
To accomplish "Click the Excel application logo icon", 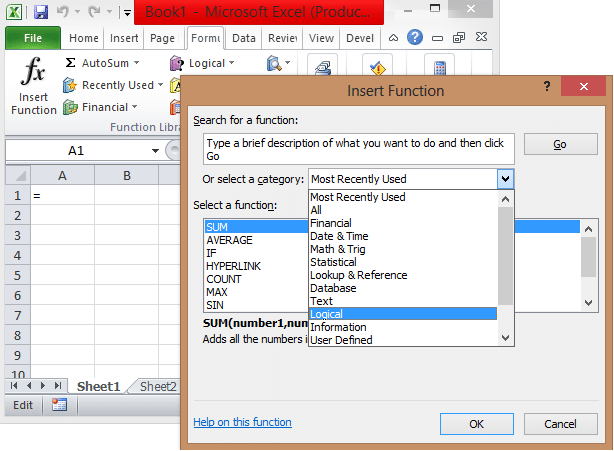I will tap(14, 12).
